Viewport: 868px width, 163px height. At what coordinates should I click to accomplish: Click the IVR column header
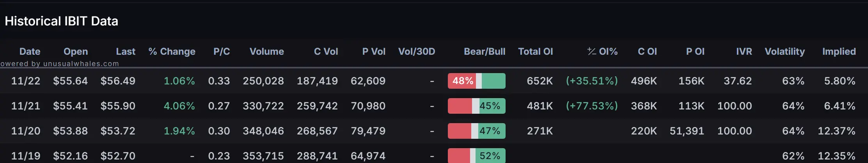(x=744, y=52)
